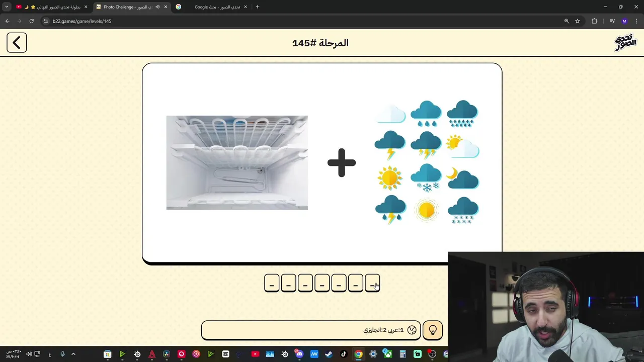Open Xbox app from the taskbar
Screen dimensions: 644x362
pos(388,354)
